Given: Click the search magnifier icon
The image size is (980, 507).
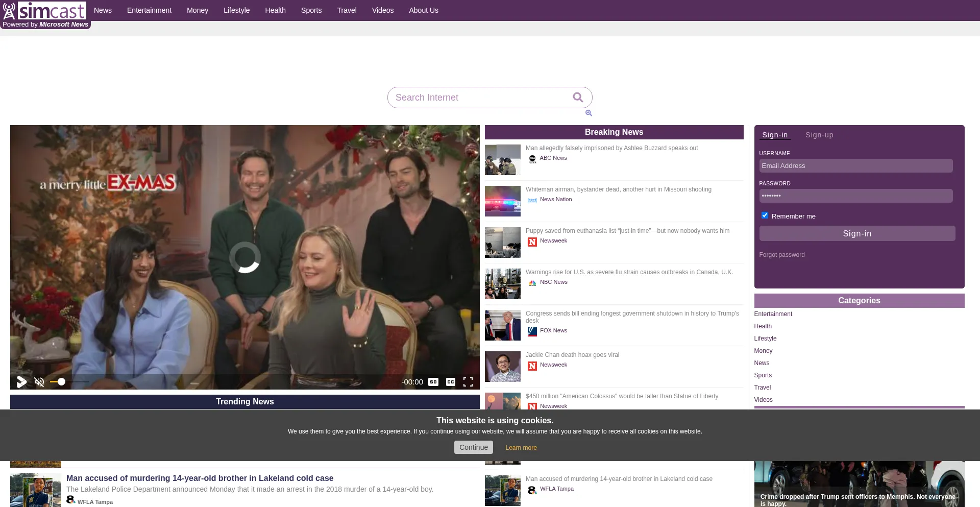Looking at the screenshot, I should click(x=578, y=98).
